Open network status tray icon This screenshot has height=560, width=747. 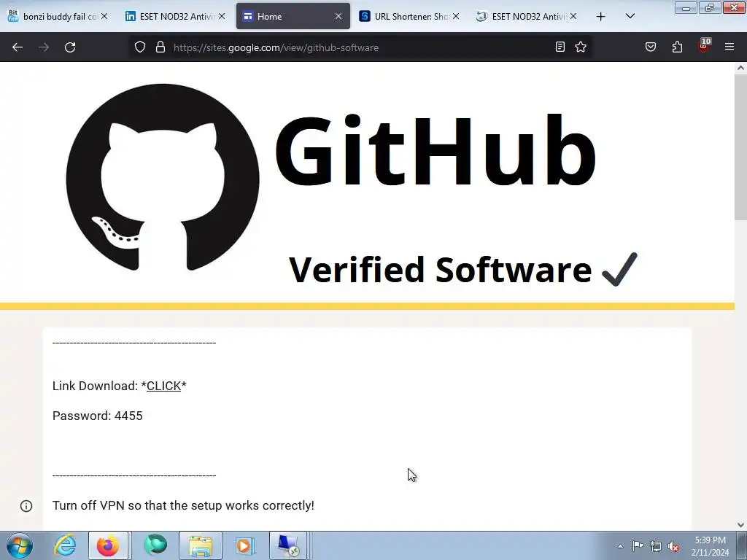[656, 546]
